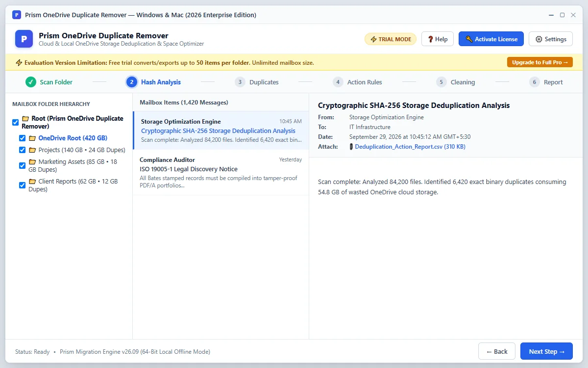The width and height of the screenshot is (588, 368).
Task: Click the TRIAL MODE badge
Action: coord(391,39)
